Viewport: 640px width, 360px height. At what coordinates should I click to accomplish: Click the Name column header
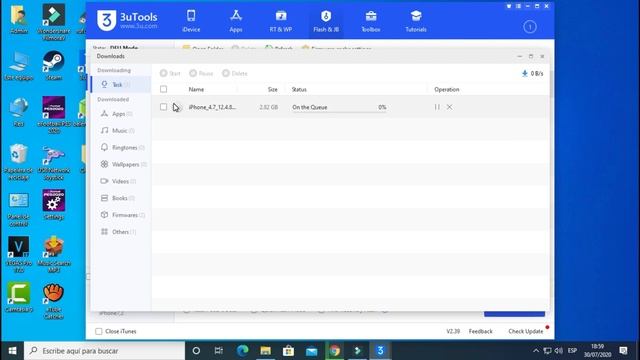click(x=196, y=89)
